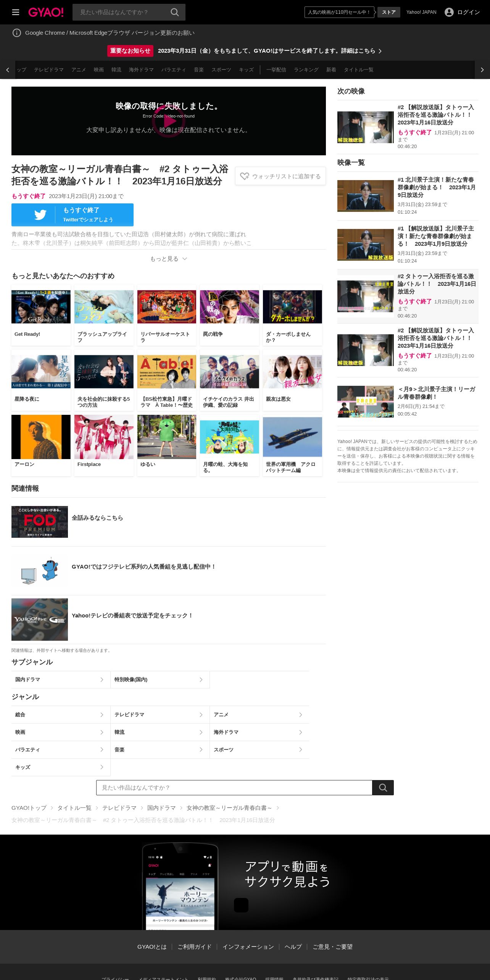
Task: Open 特別映像(国内) subgenre row
Action: point(160,680)
